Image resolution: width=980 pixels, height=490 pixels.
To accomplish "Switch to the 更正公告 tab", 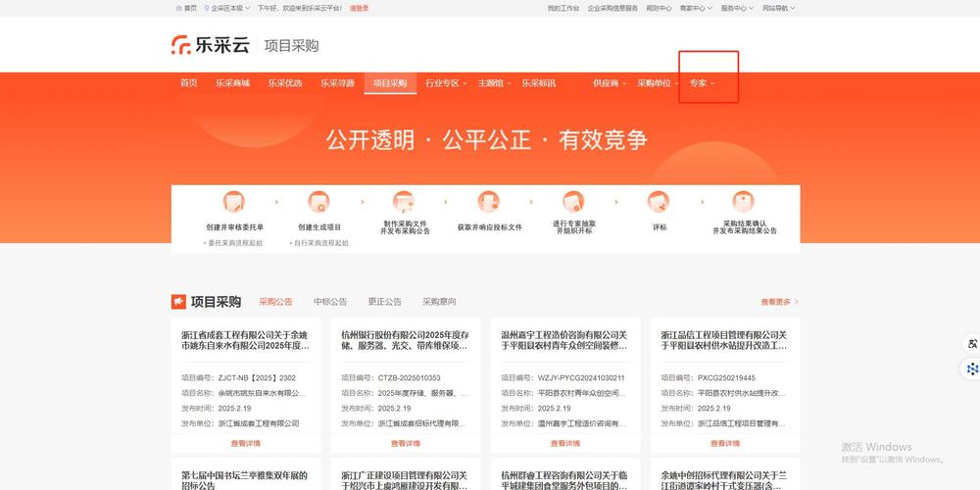I will (x=384, y=302).
